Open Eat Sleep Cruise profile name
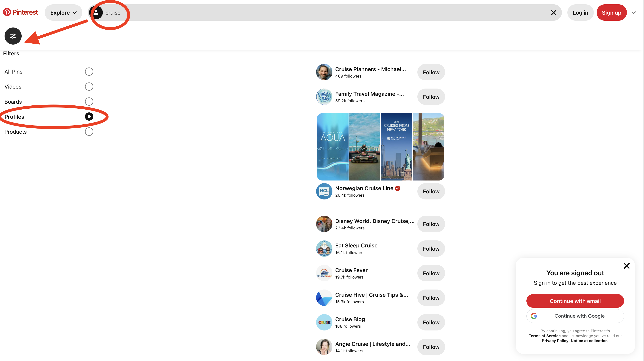Screen dimensions: 644x361 pos(356,246)
